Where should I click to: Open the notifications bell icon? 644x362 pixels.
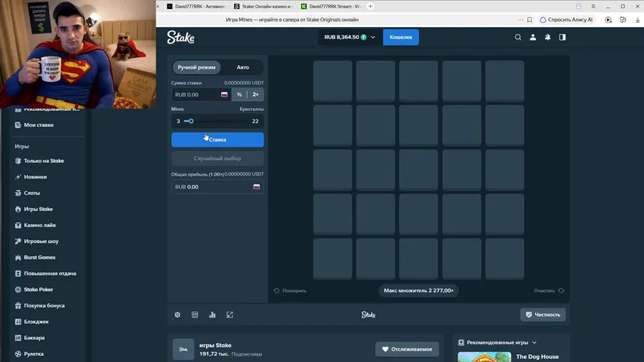[x=547, y=38]
